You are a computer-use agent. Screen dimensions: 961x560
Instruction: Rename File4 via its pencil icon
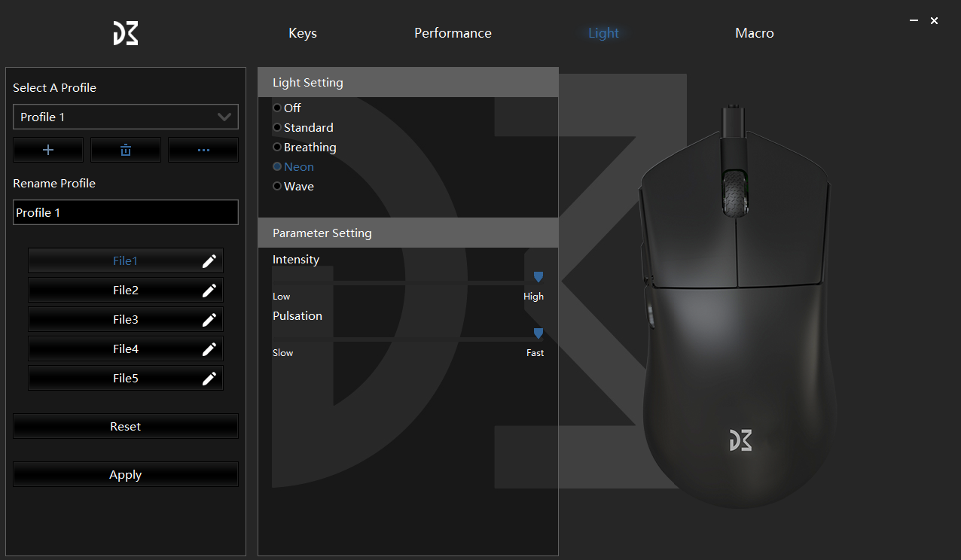pyautogui.click(x=209, y=349)
